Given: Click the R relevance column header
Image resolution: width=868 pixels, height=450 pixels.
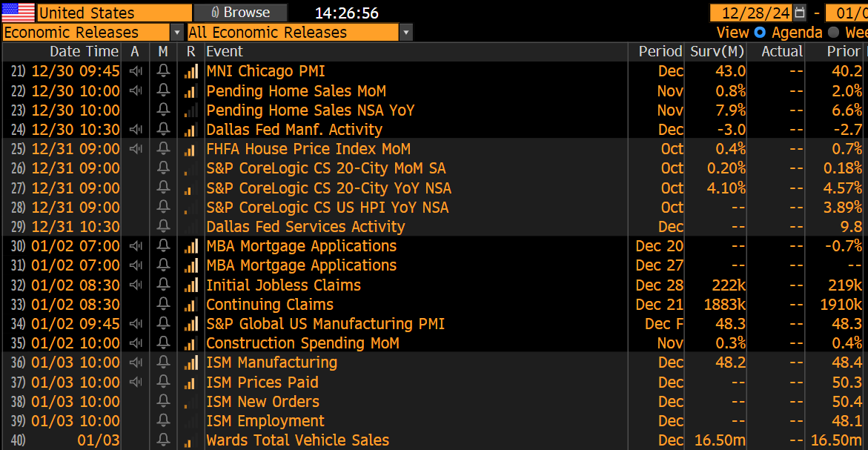Looking at the screenshot, I should 191,51.
